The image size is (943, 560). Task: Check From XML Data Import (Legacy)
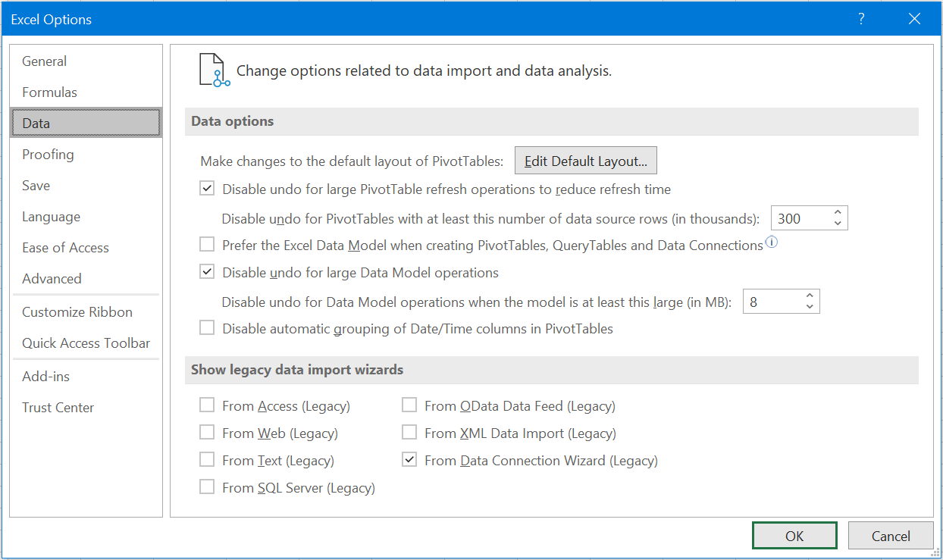[x=409, y=433]
